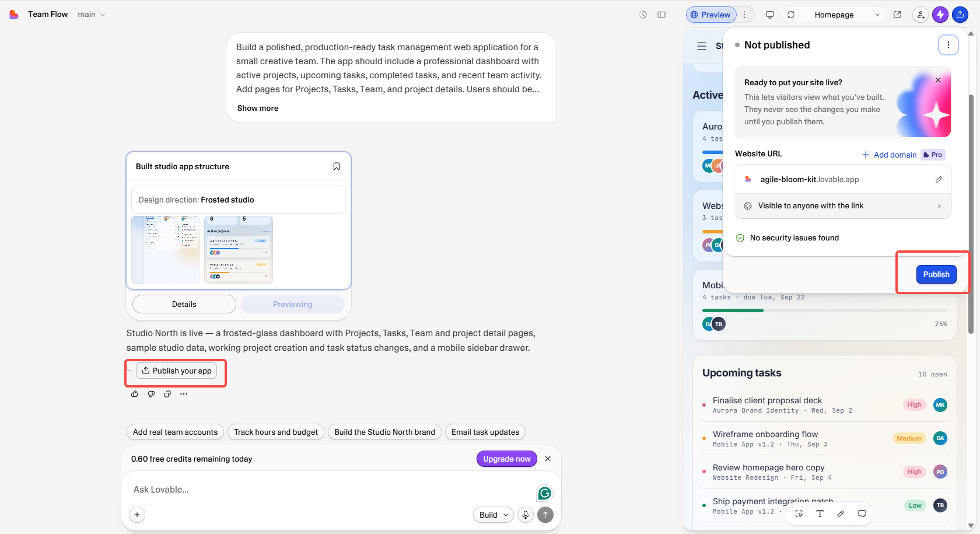Click the 'Upgrade now' button
The height and width of the screenshot is (534, 980).
pos(507,459)
